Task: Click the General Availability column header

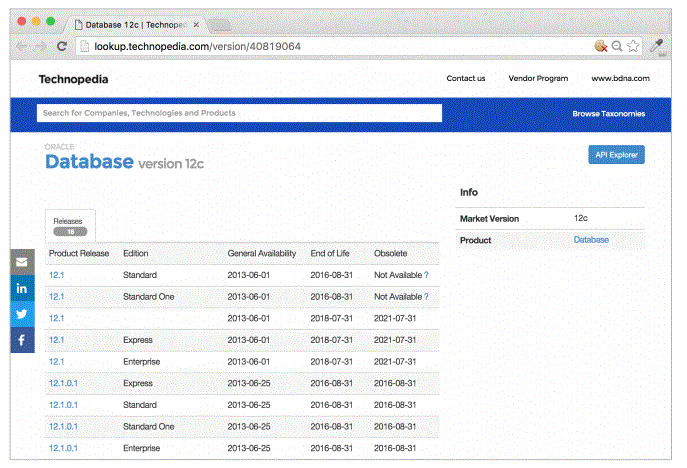Action: (262, 253)
